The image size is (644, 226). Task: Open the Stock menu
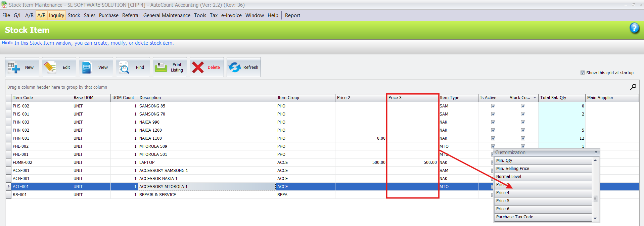[x=74, y=15]
